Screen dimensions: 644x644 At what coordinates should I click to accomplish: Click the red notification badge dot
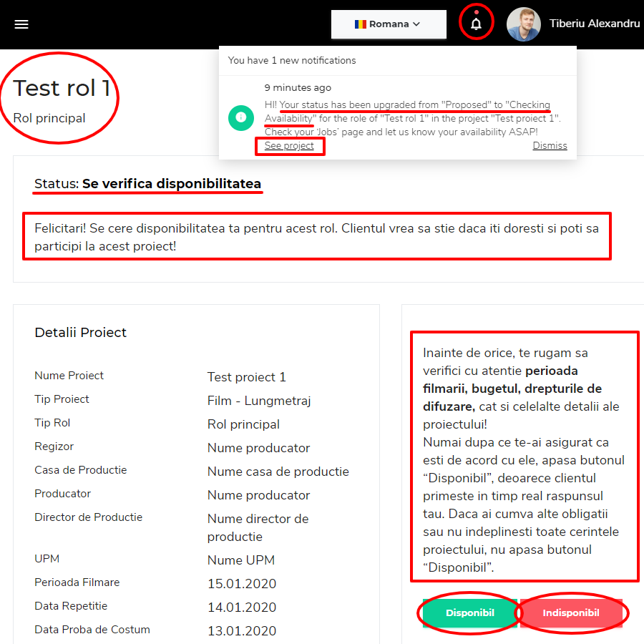pyautogui.click(x=476, y=12)
